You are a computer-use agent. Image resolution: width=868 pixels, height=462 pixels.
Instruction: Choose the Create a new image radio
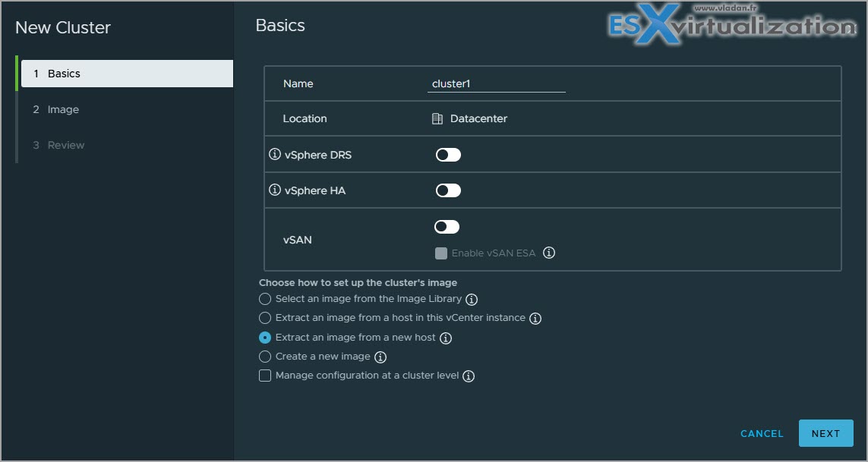[265, 357]
